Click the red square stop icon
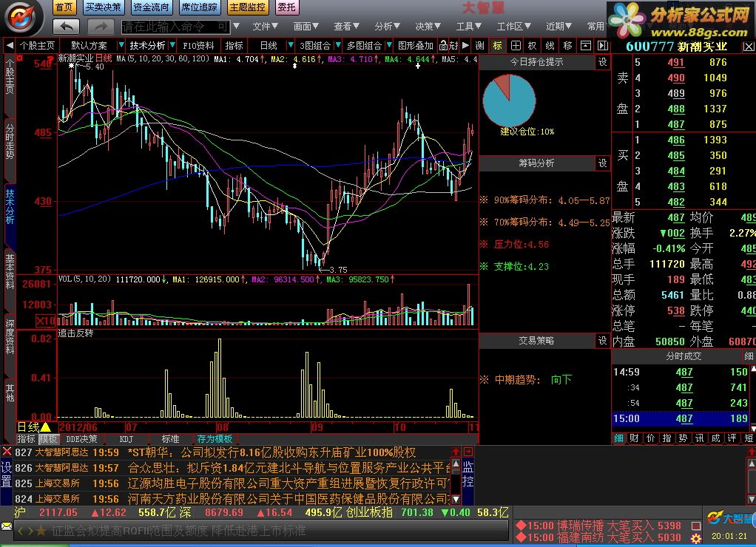756x547 pixels. click(696, 526)
